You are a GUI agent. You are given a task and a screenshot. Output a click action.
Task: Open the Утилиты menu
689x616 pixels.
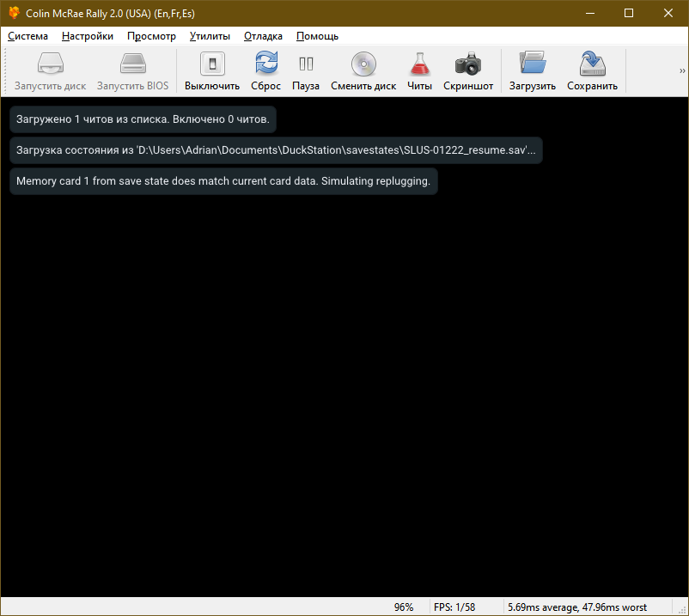tap(210, 36)
